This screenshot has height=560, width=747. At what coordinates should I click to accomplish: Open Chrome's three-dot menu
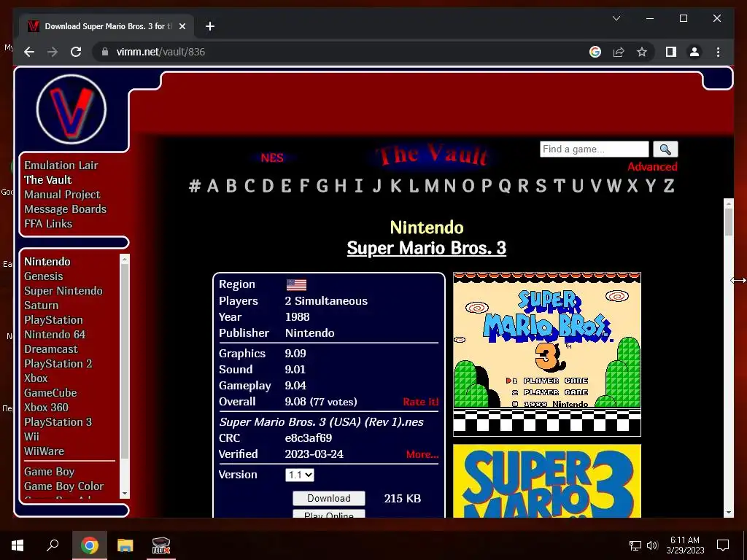coord(718,52)
